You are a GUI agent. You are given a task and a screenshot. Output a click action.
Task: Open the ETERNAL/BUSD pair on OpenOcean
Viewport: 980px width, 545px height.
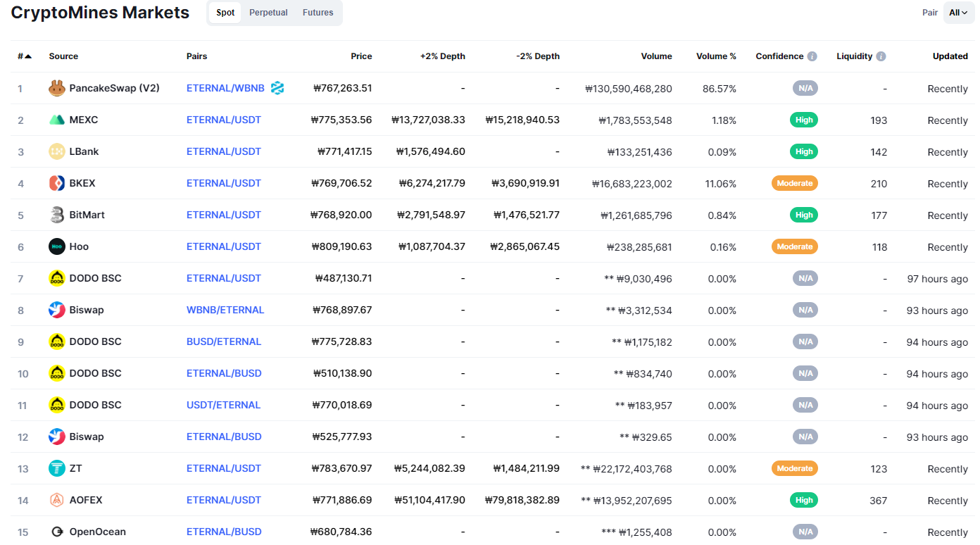[x=224, y=532]
